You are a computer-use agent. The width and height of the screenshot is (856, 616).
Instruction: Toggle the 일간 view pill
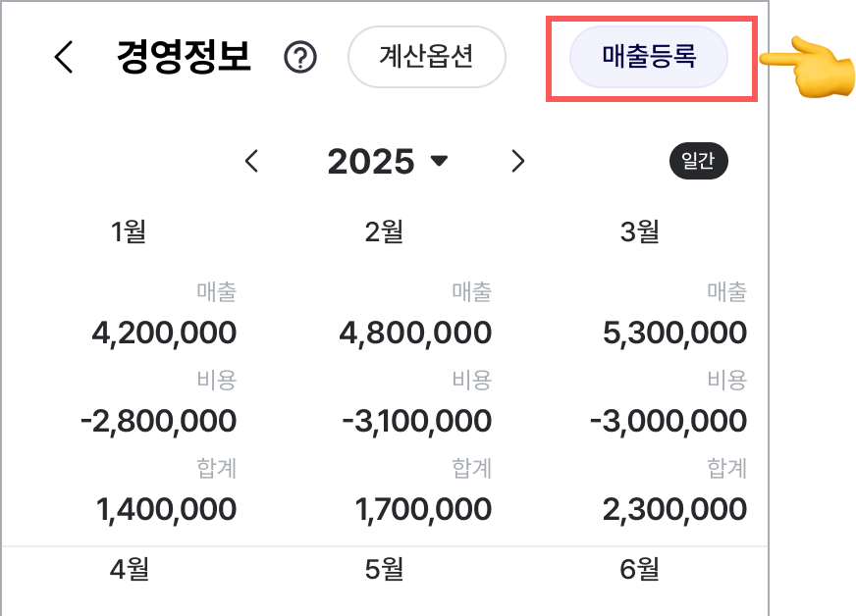698,161
